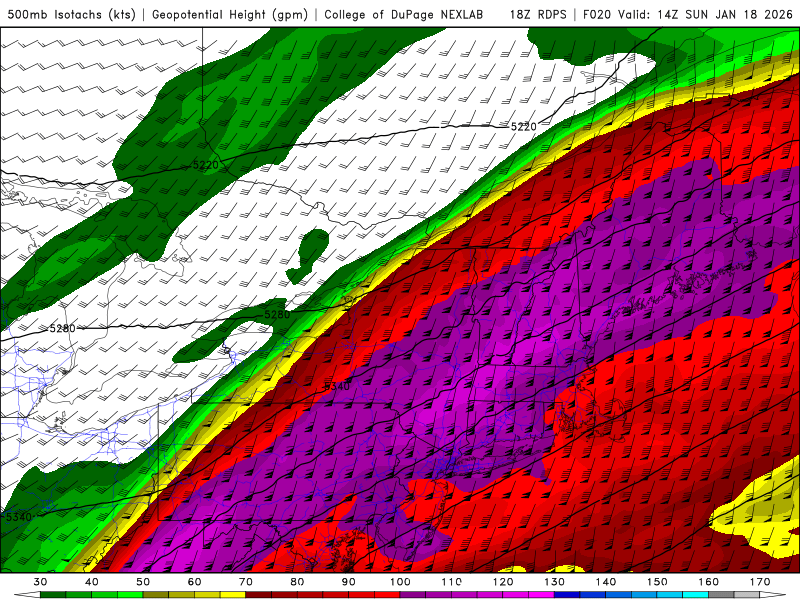Click the "500mb Isotachs (kts)" title text

[71, 14]
